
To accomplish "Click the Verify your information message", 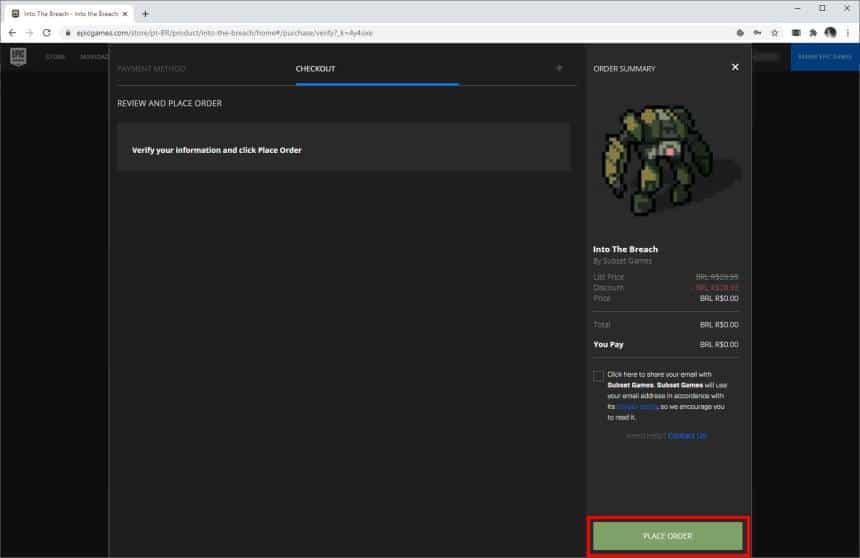I will point(217,150).
